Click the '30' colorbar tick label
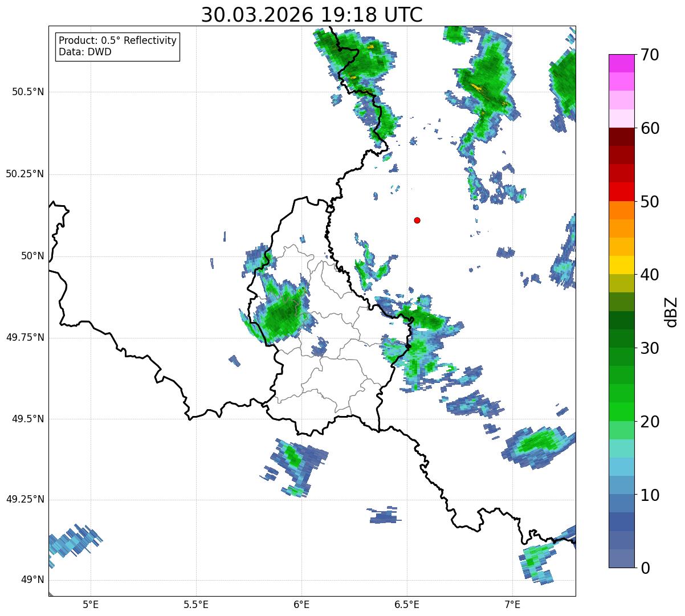The width and height of the screenshot is (685, 616). [649, 348]
